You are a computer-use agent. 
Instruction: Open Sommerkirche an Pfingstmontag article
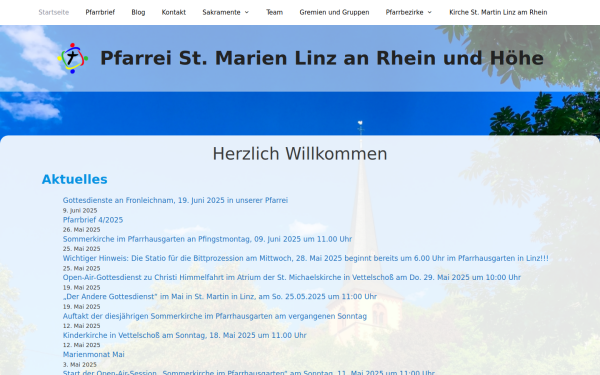pyautogui.click(x=207, y=239)
